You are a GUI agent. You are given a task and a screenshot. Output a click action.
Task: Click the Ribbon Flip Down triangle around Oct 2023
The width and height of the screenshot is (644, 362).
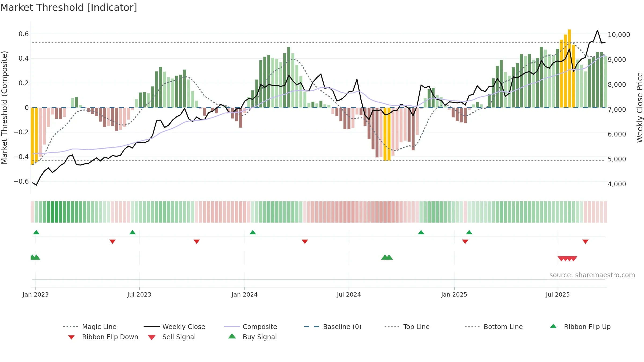197,242
